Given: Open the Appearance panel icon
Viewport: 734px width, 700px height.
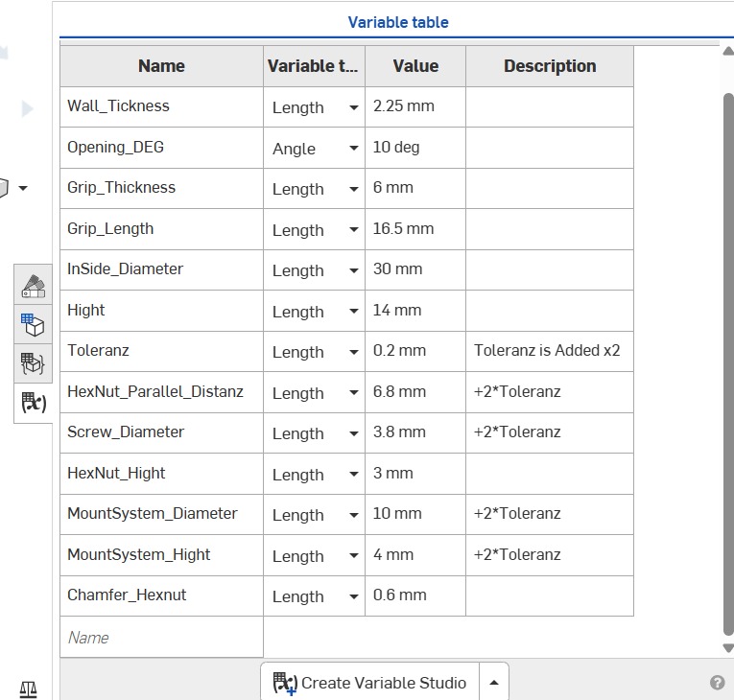Looking at the screenshot, I should click(34, 286).
